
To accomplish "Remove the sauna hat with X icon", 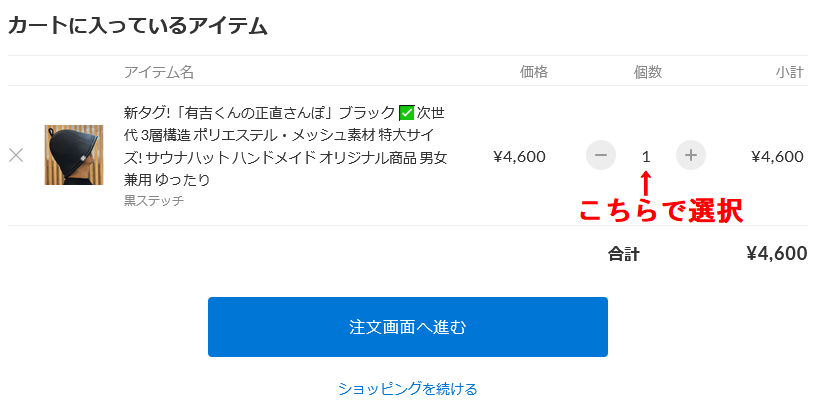I will (x=16, y=155).
